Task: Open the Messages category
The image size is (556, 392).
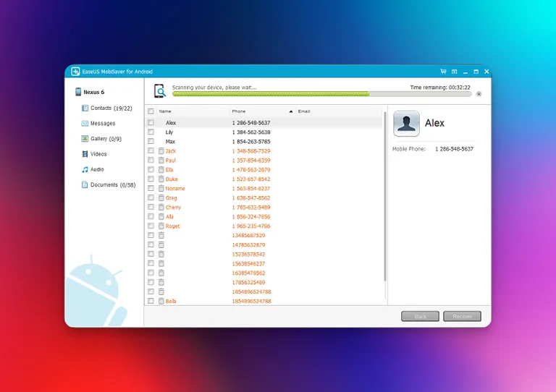Action: (x=103, y=123)
